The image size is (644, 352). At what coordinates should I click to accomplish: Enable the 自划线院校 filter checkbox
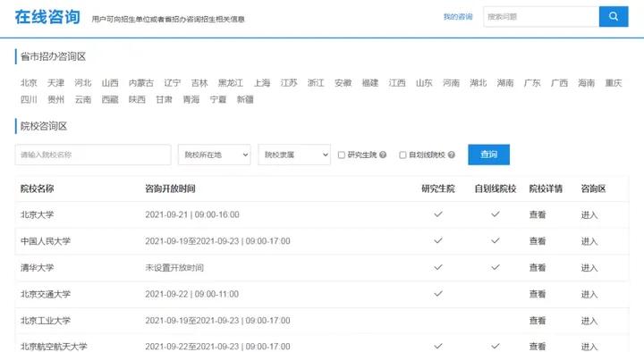click(x=402, y=155)
